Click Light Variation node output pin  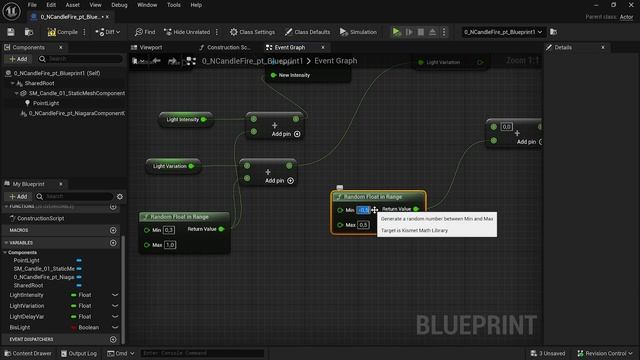pos(191,166)
